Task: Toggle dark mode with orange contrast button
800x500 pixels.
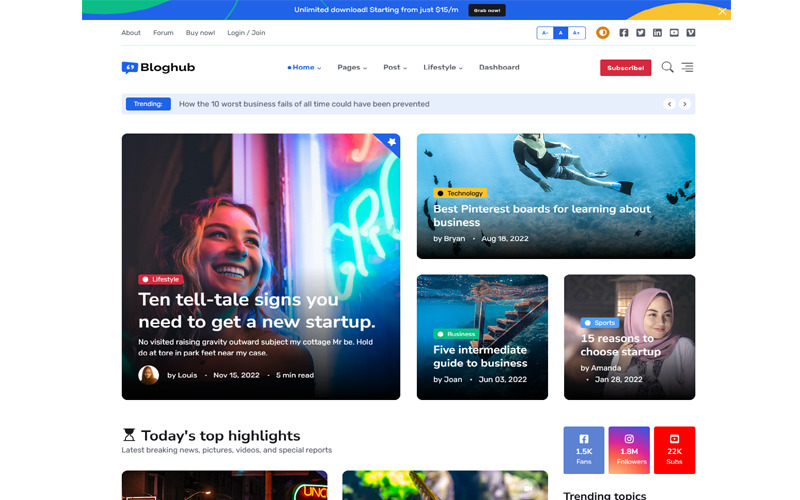Action: point(602,33)
